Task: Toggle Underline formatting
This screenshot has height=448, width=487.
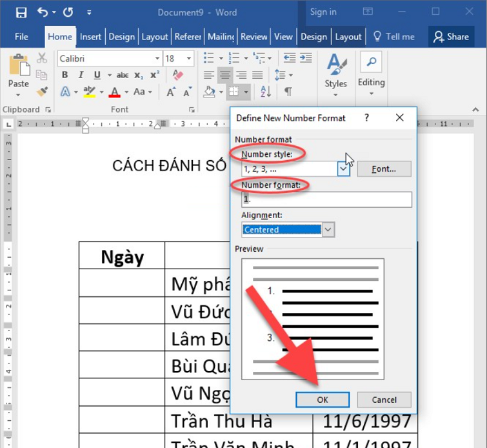Action: click(x=96, y=75)
